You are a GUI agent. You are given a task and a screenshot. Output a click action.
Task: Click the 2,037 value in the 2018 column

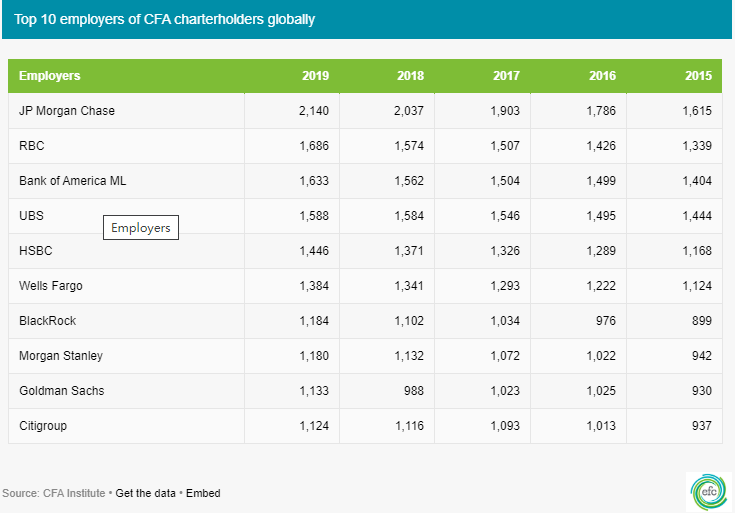[409, 111]
